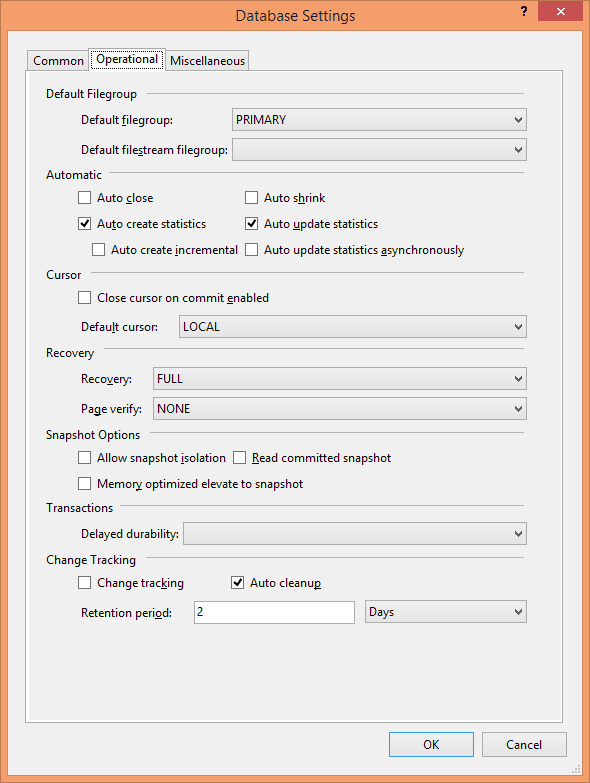The width and height of the screenshot is (590, 783).
Task: Toggle the Auto shrink checkbox
Action: pos(251,198)
